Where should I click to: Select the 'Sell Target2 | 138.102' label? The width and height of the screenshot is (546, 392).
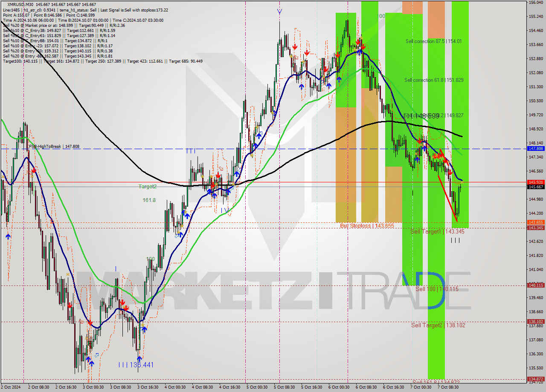click(438, 325)
